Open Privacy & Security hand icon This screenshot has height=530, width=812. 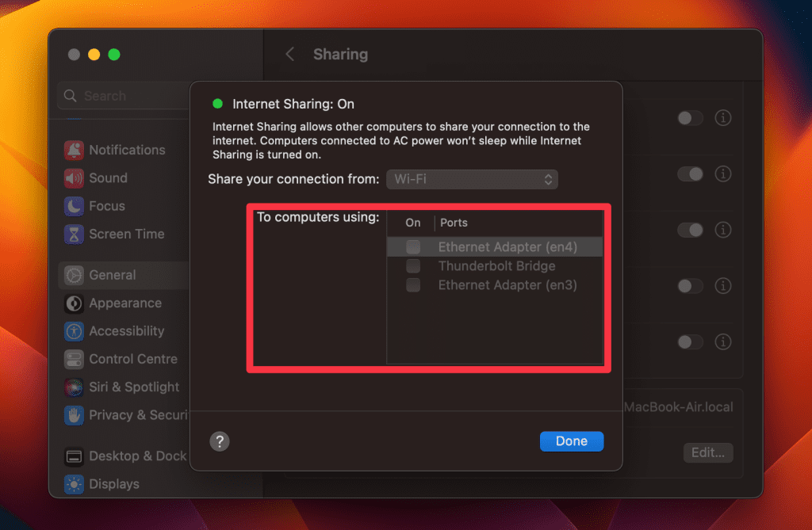[74, 415]
